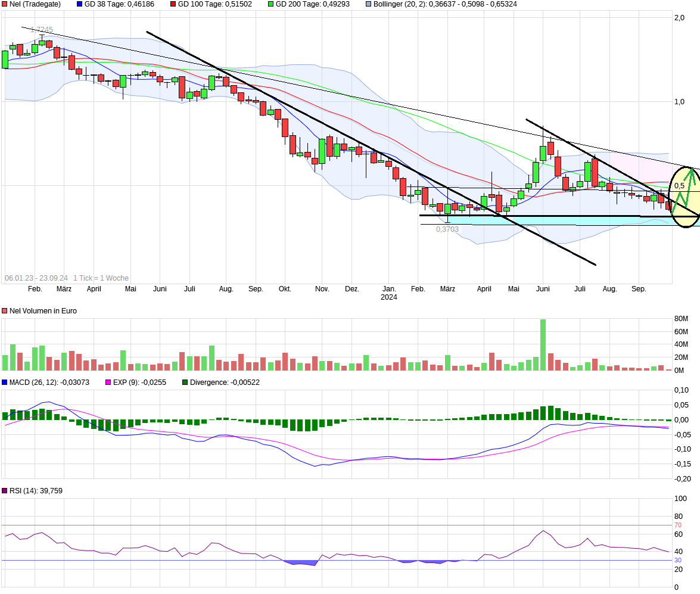This screenshot has width=700, height=594.
Task: Click the rightmost 'Sep.' axis label
Action: point(639,289)
